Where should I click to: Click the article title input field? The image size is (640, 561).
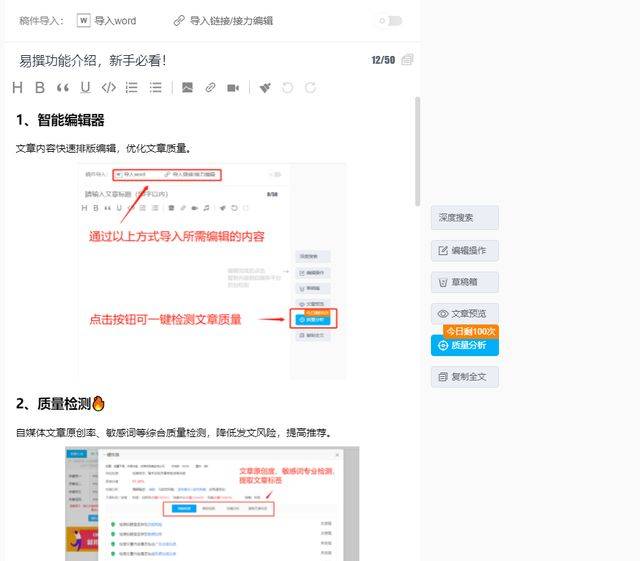click(180, 60)
